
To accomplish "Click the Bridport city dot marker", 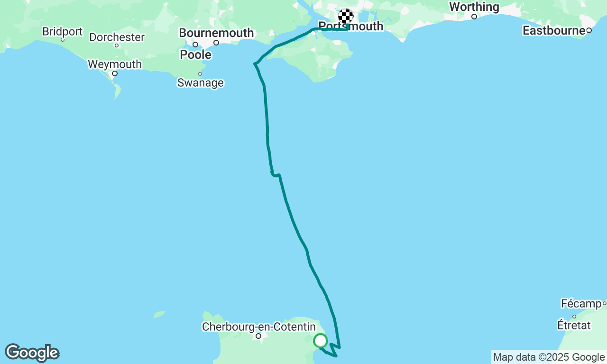I will tap(62, 40).
